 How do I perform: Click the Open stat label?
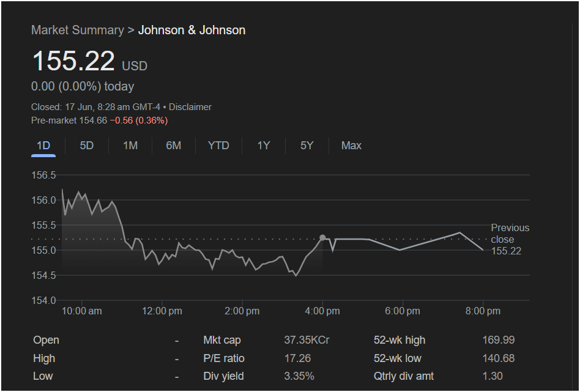46,340
